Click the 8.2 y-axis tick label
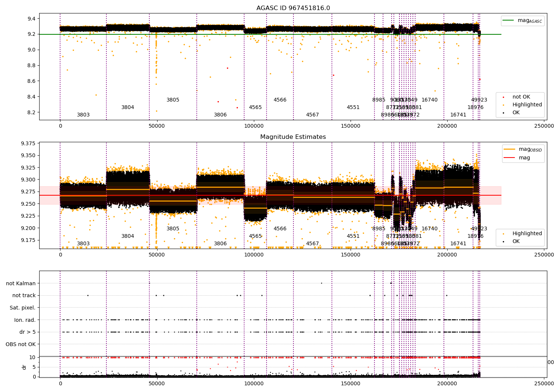 coord(32,113)
